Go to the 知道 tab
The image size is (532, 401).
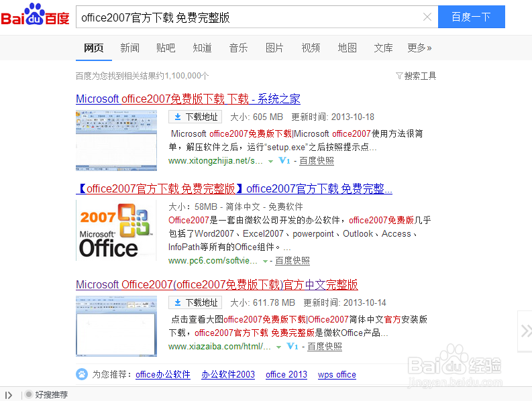tap(202, 48)
